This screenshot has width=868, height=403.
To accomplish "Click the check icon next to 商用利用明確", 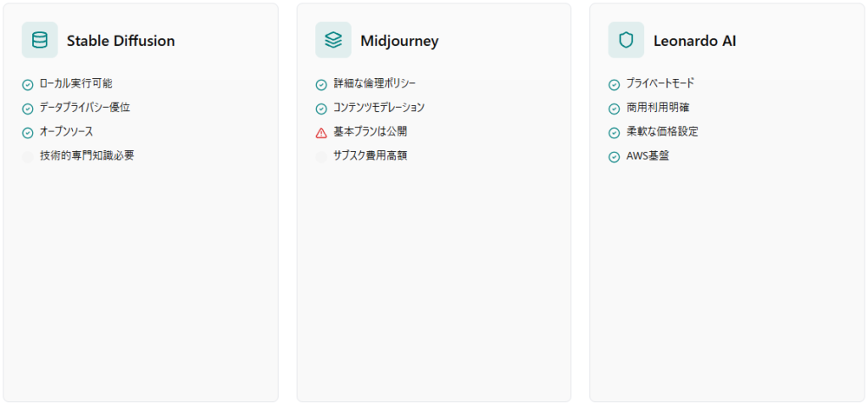I will click(615, 109).
